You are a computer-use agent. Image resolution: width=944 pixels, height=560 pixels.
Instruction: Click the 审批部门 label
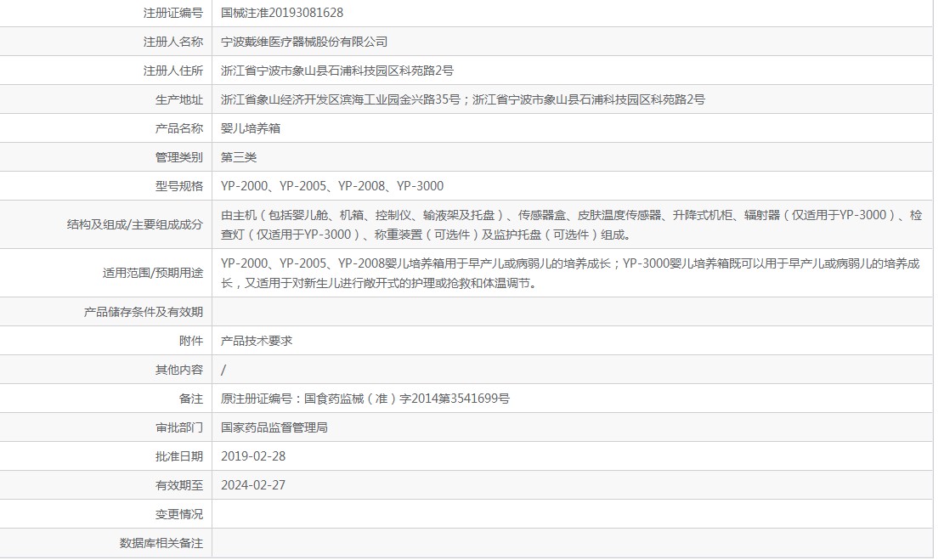178,427
